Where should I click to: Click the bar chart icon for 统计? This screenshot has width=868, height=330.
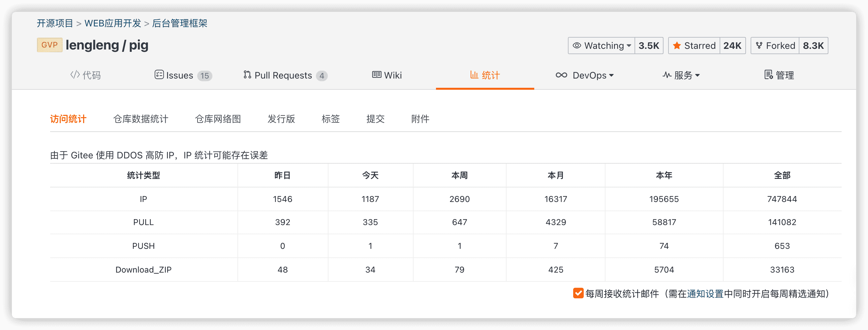coord(474,75)
